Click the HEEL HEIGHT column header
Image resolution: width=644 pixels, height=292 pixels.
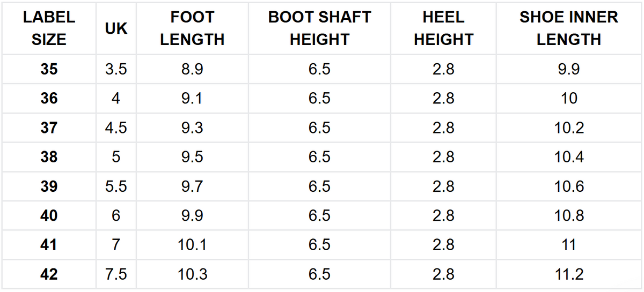[443, 28]
